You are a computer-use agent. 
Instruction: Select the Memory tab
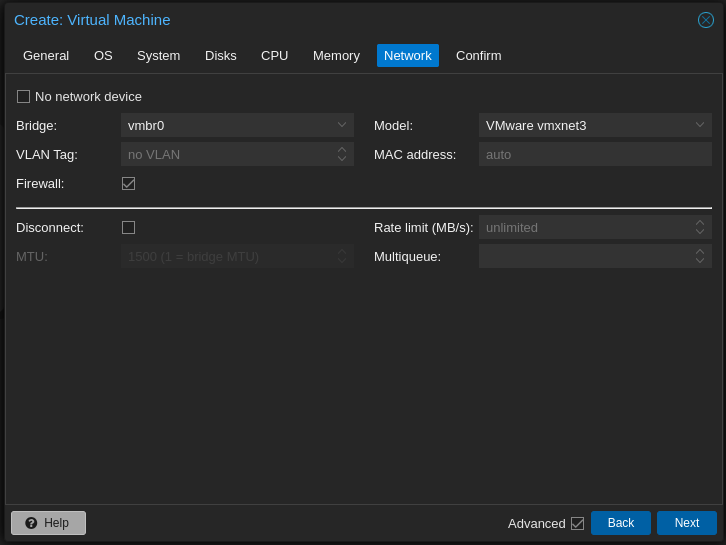pyautogui.click(x=336, y=56)
